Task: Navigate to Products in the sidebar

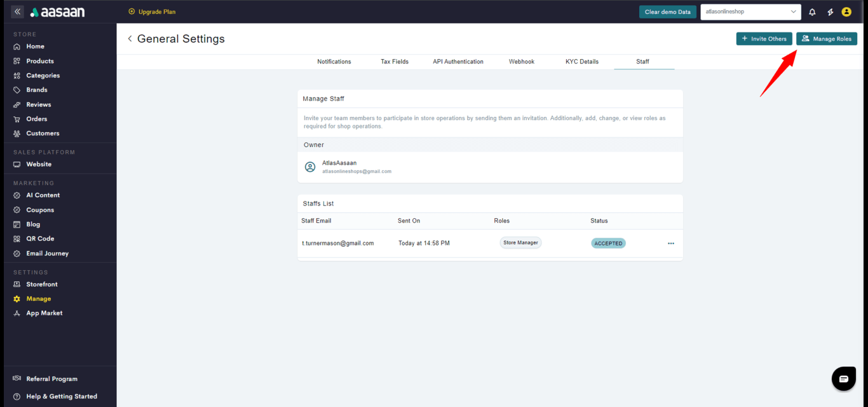Action: [39, 61]
